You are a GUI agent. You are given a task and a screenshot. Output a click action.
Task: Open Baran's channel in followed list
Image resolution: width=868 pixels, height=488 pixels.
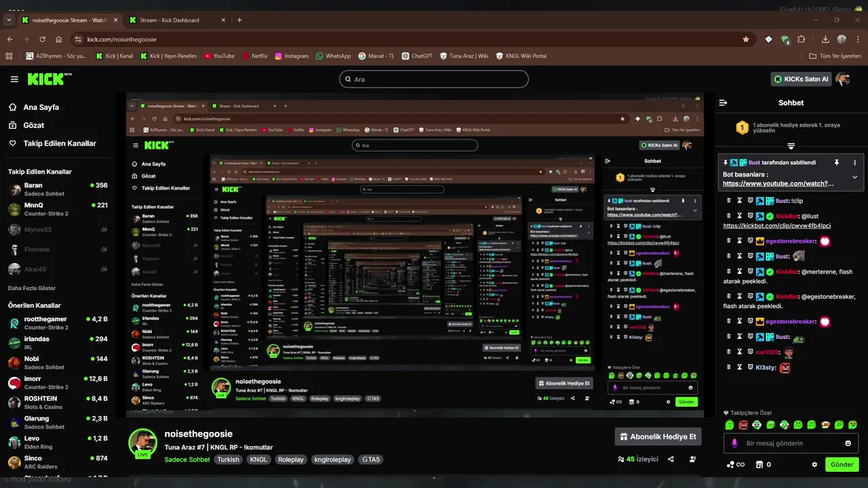[58, 189]
